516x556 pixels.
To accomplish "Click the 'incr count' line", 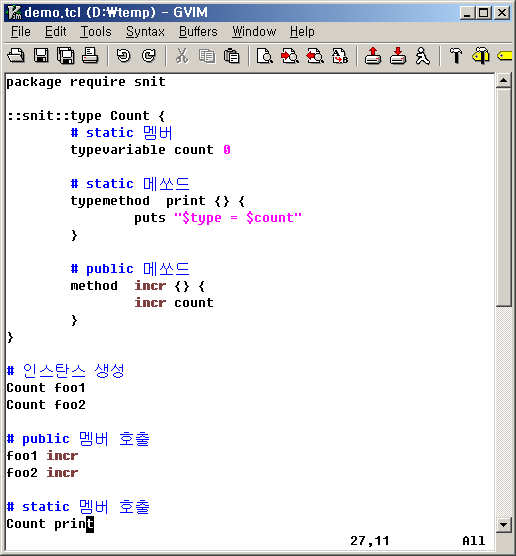I will [x=174, y=302].
